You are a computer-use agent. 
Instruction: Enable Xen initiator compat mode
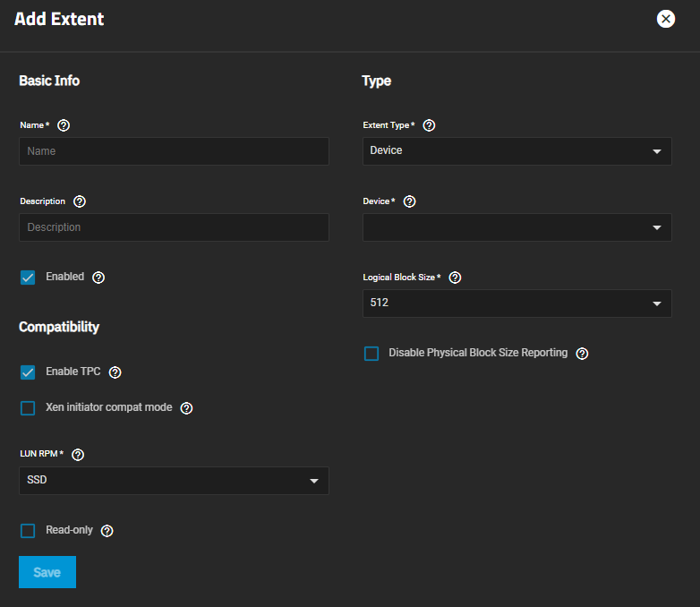click(x=28, y=408)
